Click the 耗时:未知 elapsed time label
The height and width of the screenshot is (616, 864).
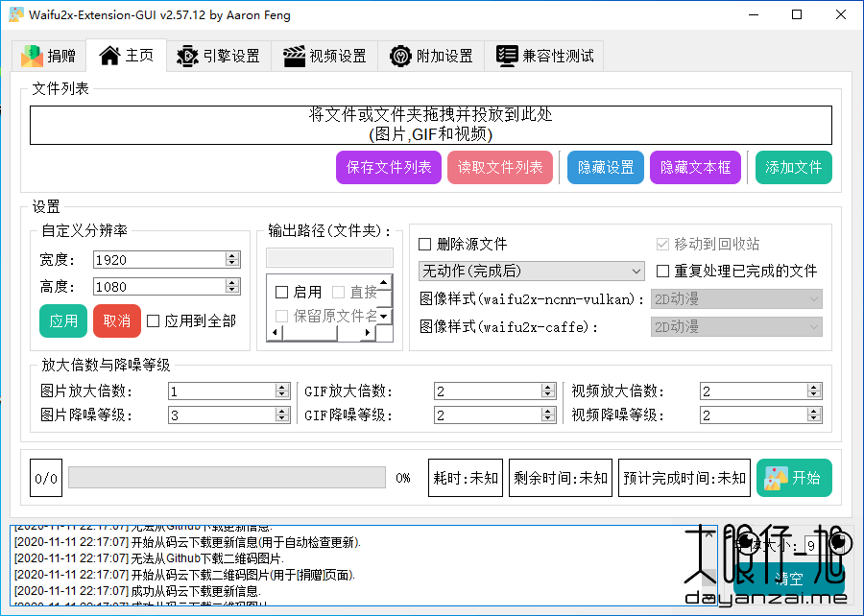pos(465,478)
